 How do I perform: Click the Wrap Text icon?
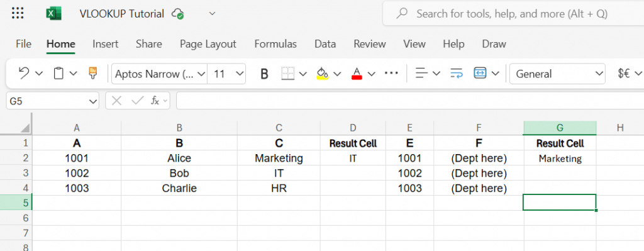[x=457, y=74]
